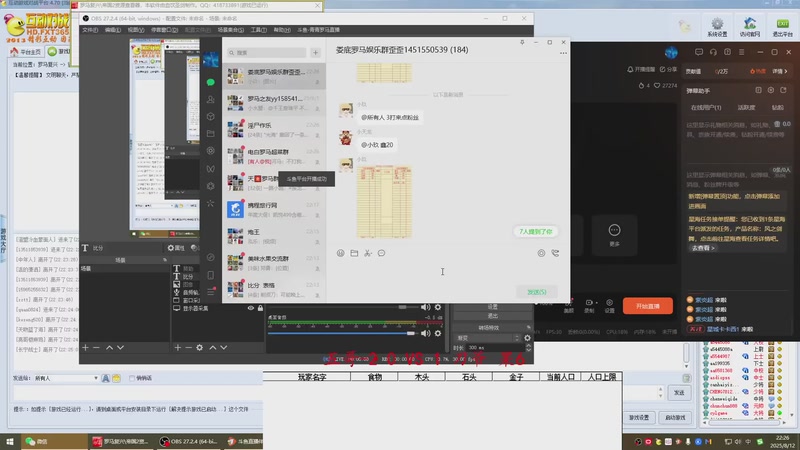Switch to Douyu 活跃度 tab
Image resolution: width=800 pixels, height=450 pixels.
[x=746, y=108]
